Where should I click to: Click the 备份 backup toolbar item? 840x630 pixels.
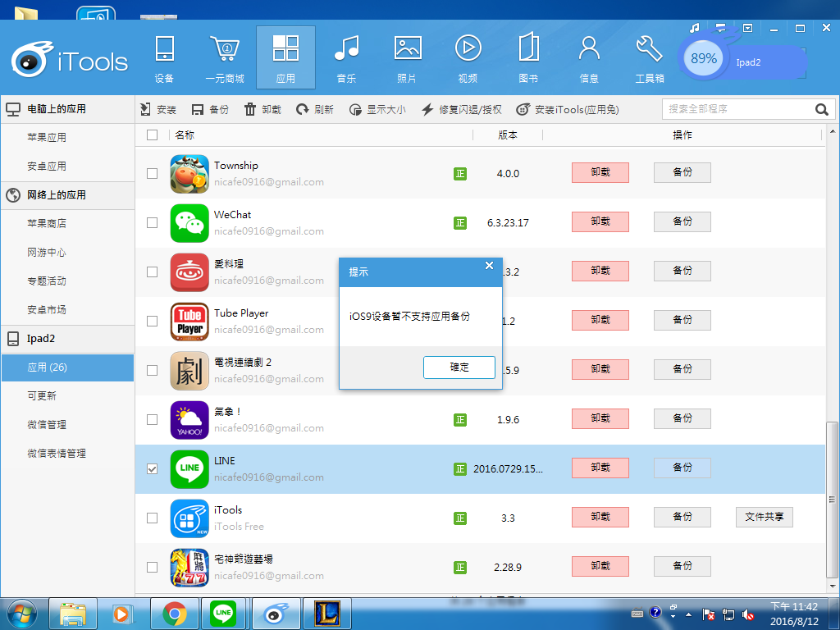click(210, 109)
